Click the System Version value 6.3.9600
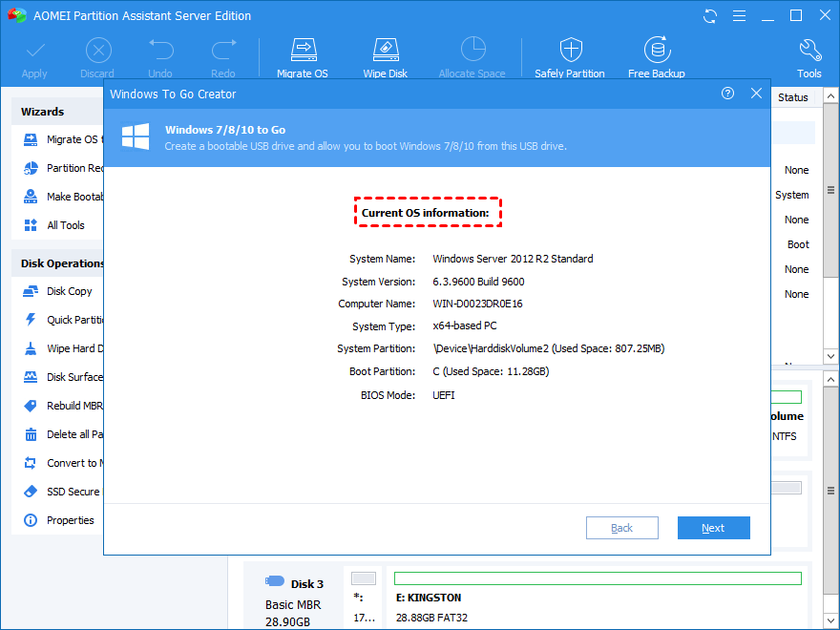This screenshot has width=840, height=630. click(478, 282)
